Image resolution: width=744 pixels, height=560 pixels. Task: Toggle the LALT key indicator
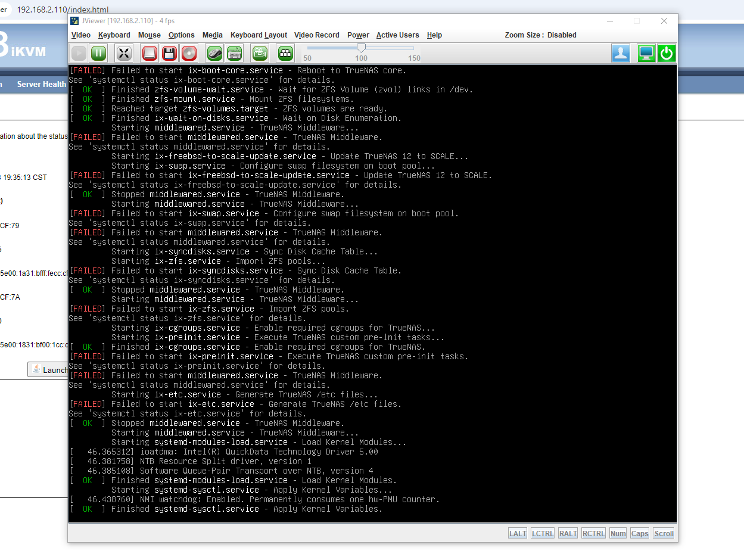(518, 533)
